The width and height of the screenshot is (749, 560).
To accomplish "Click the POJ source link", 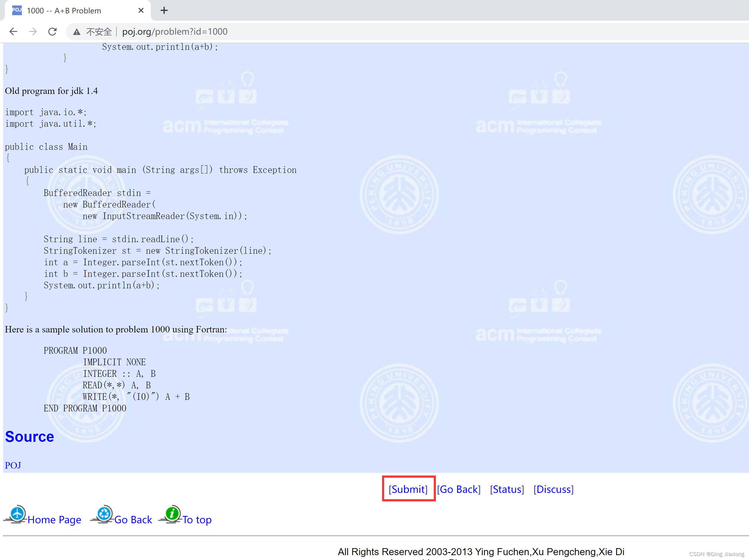I will (x=13, y=465).
